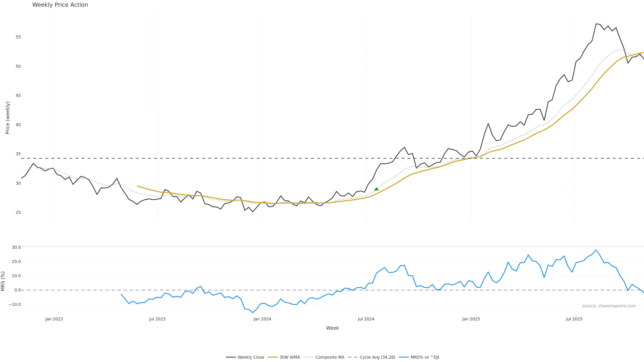Select the Jul 2023 x-axis label
Viewport: 644px width, 362px height.
(157, 319)
